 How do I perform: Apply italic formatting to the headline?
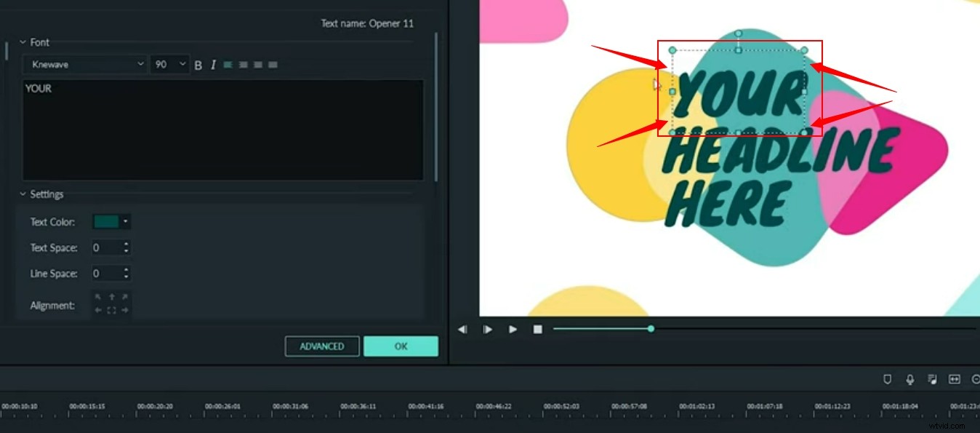[x=212, y=65]
